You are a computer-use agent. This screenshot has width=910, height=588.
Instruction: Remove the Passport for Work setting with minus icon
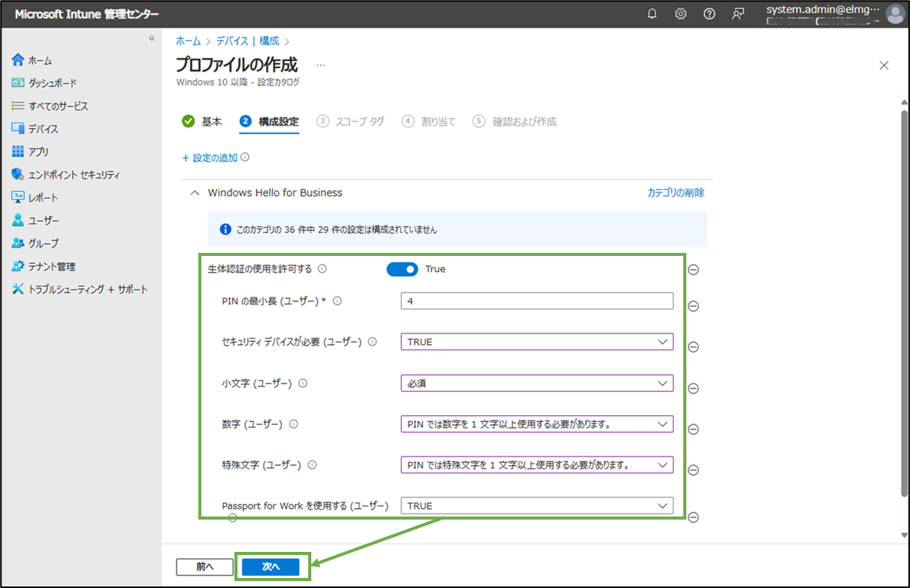coord(693,517)
